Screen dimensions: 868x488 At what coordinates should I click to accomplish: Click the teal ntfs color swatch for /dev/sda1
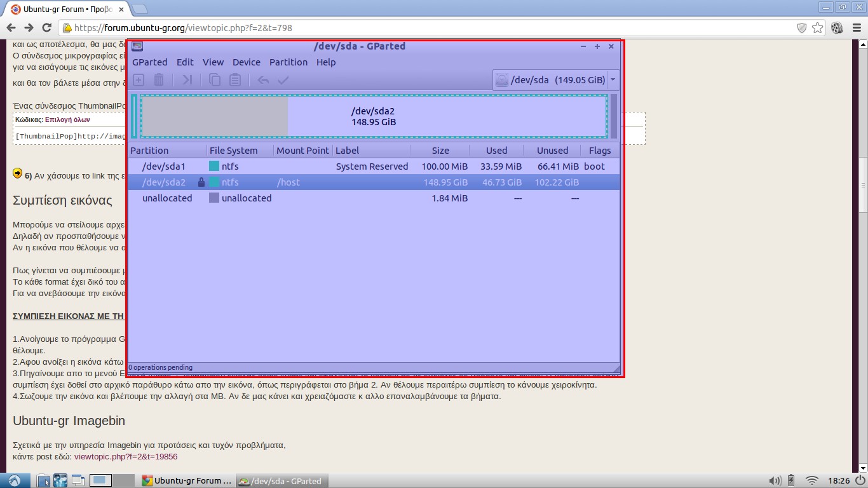214,166
